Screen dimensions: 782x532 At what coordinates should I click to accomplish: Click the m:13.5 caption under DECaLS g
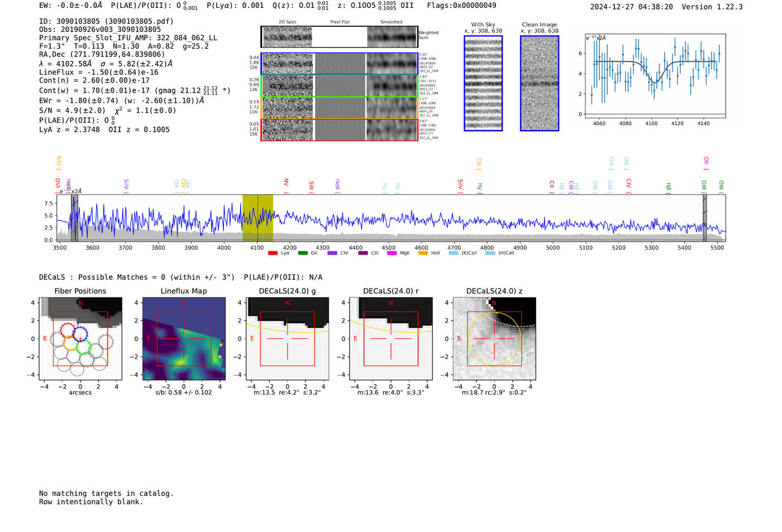point(288,392)
